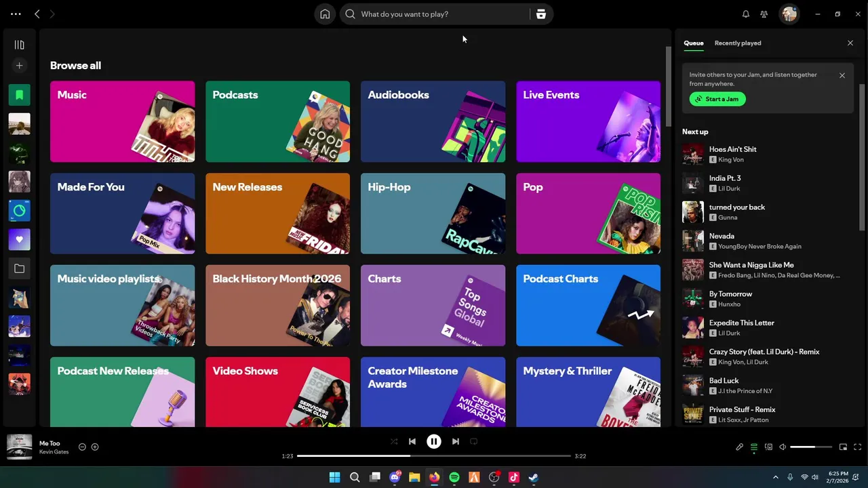Open the Charts category card
The height and width of the screenshot is (488, 868).
(x=433, y=306)
